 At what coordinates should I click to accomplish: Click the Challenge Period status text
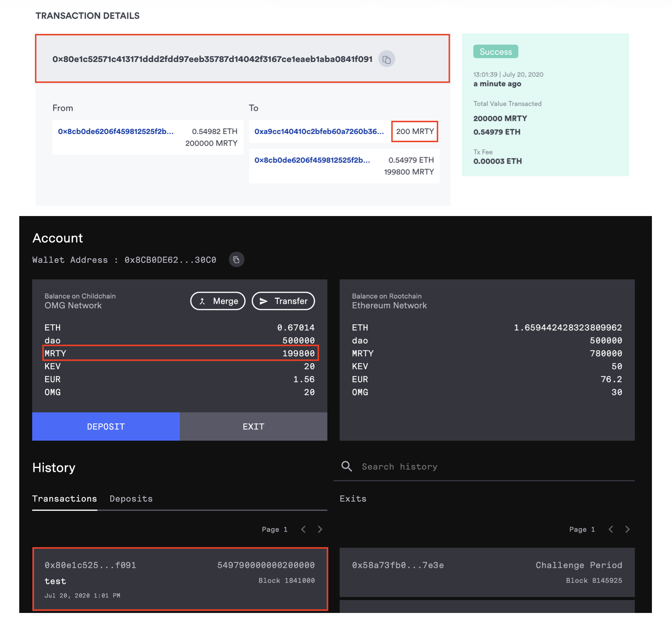(x=579, y=565)
